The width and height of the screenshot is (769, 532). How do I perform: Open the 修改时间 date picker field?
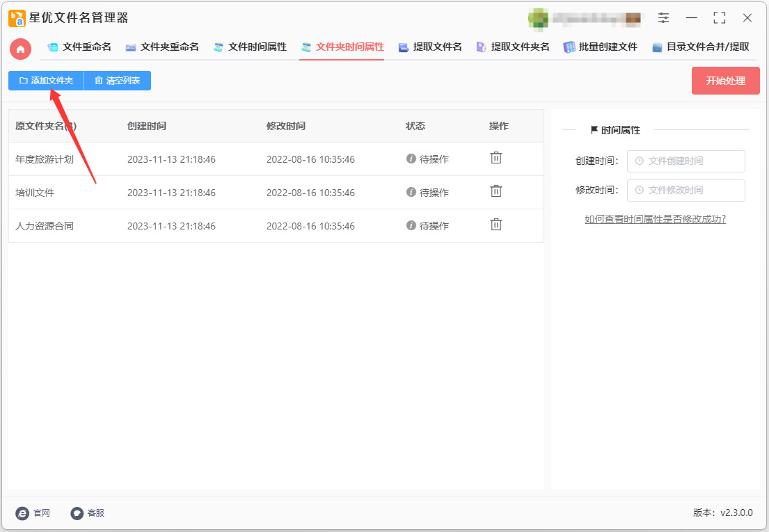point(685,191)
